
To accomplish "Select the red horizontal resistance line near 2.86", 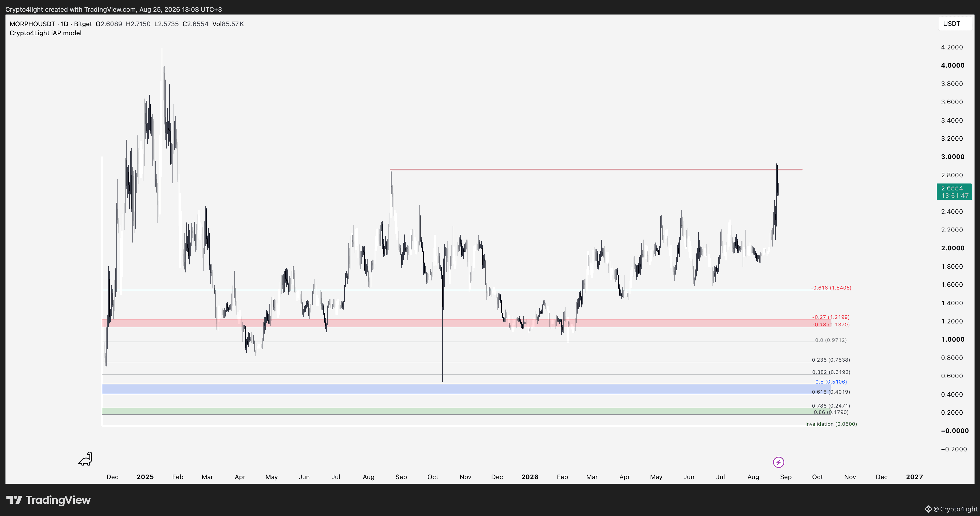I will click(596, 169).
